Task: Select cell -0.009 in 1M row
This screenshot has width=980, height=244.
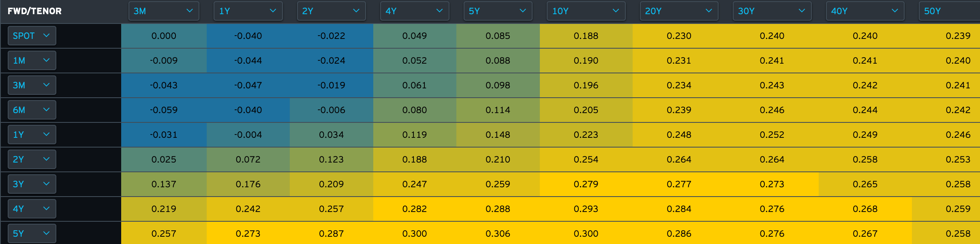Action: tap(164, 60)
